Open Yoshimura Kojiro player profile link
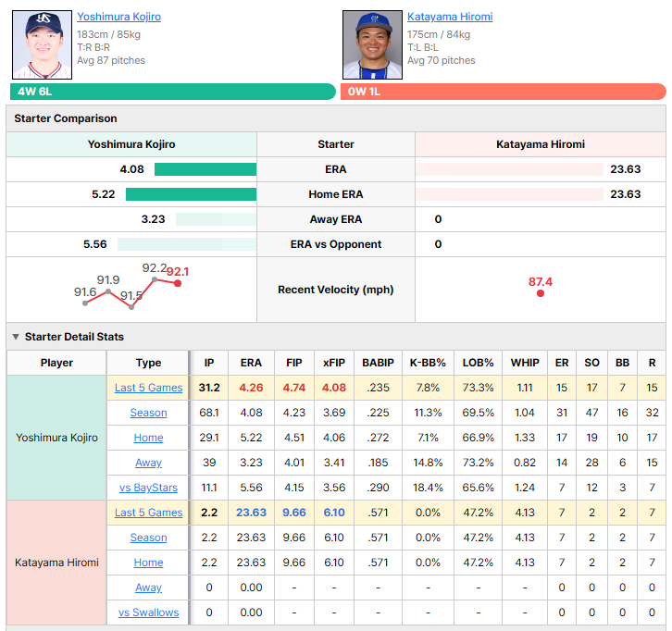672x631 pixels. tap(118, 17)
